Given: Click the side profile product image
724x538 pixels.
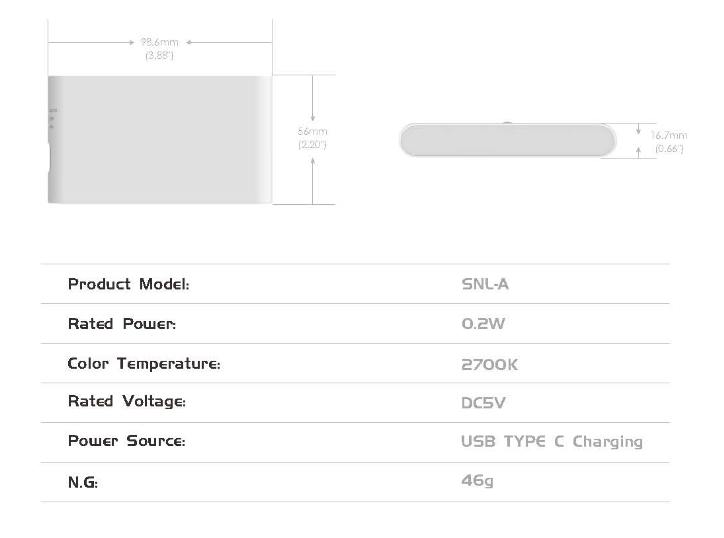Looking at the screenshot, I should coord(507,140).
